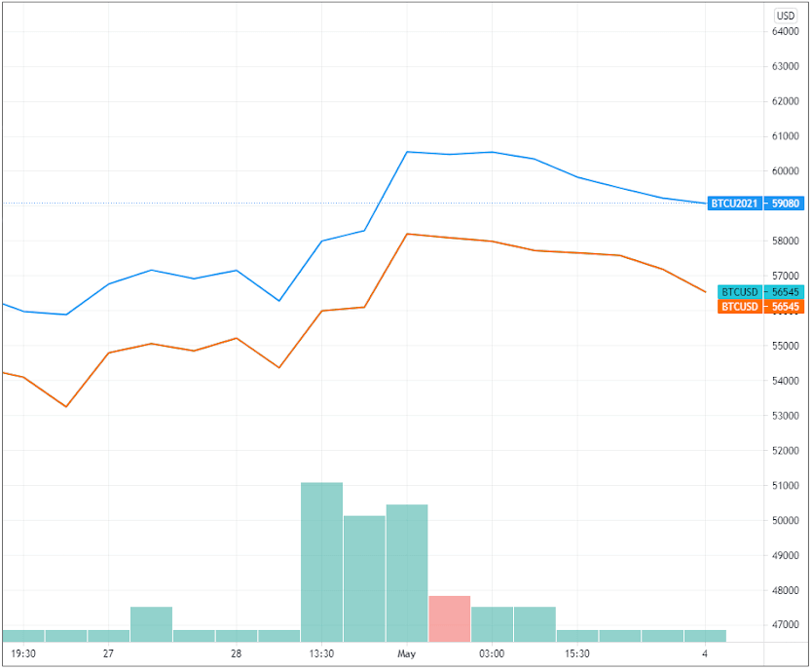This screenshot has width=812, height=670.
Task: Click the 64000 price scale label
Action: coord(785,31)
